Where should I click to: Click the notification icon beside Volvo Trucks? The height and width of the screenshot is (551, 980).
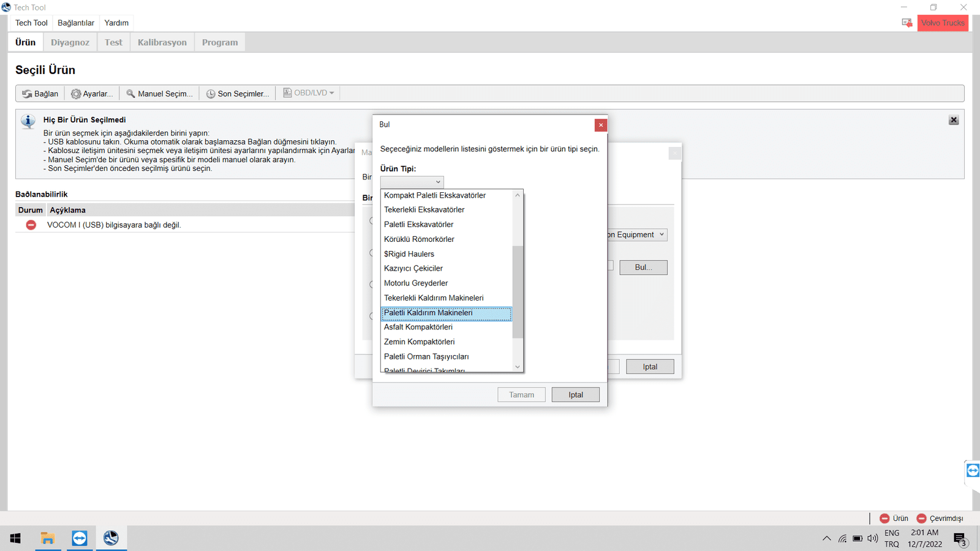tap(907, 23)
